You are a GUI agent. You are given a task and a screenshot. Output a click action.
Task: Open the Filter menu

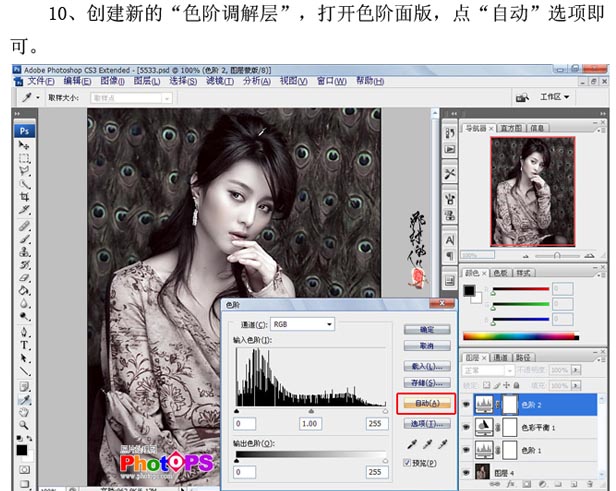pyautogui.click(x=220, y=81)
